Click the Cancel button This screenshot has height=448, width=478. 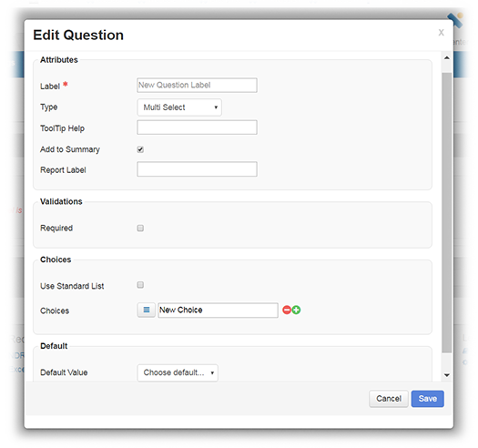click(x=389, y=399)
